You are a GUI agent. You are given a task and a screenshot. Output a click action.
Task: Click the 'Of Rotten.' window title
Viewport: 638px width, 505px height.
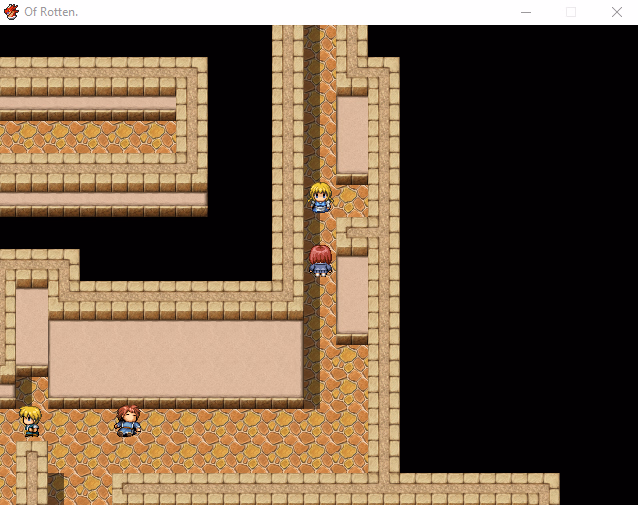51,12
